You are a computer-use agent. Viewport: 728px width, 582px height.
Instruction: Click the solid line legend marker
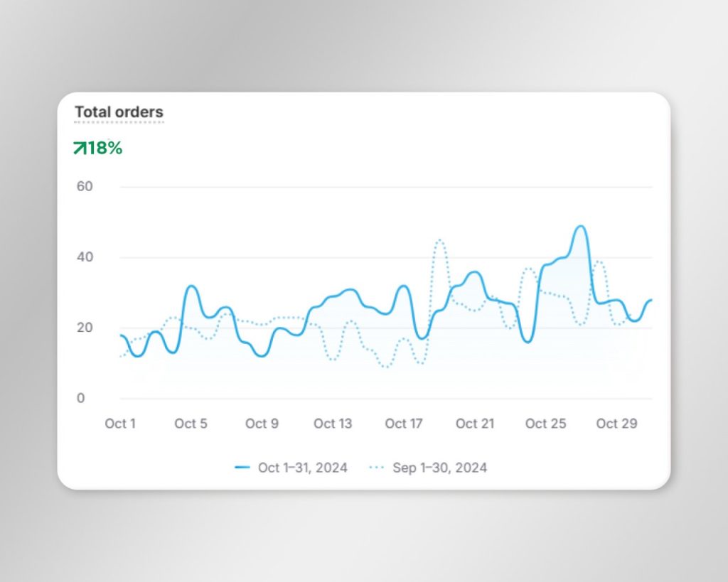pyautogui.click(x=242, y=468)
